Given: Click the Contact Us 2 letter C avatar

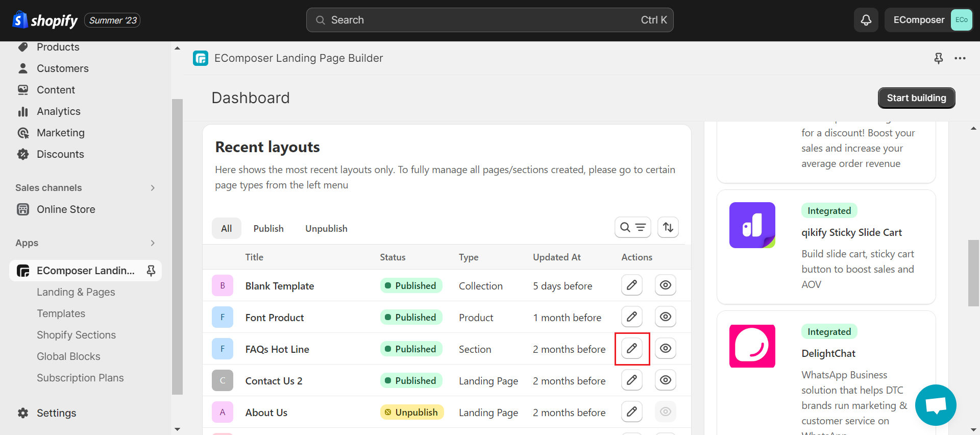Looking at the screenshot, I should (x=223, y=380).
